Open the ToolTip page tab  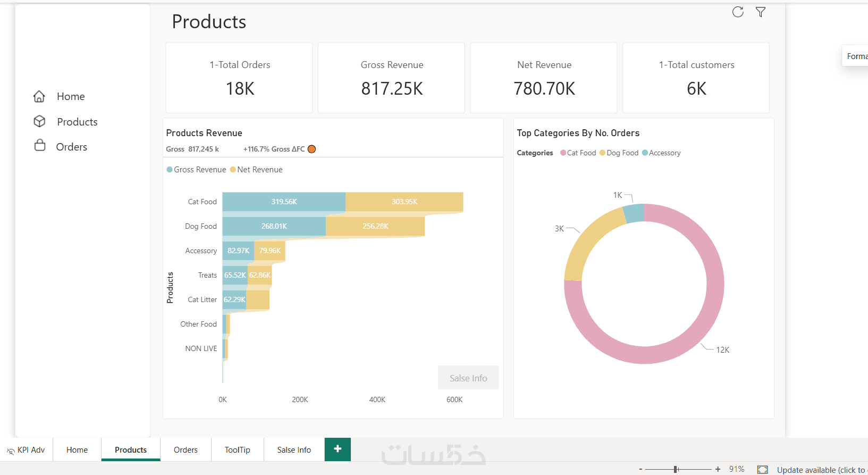[237, 450]
